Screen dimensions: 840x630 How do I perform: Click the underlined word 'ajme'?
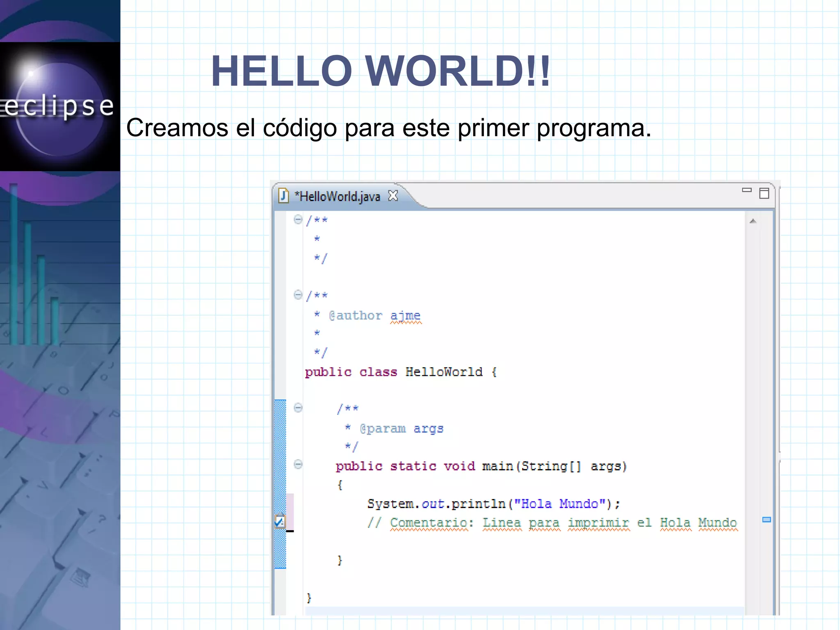[405, 316]
